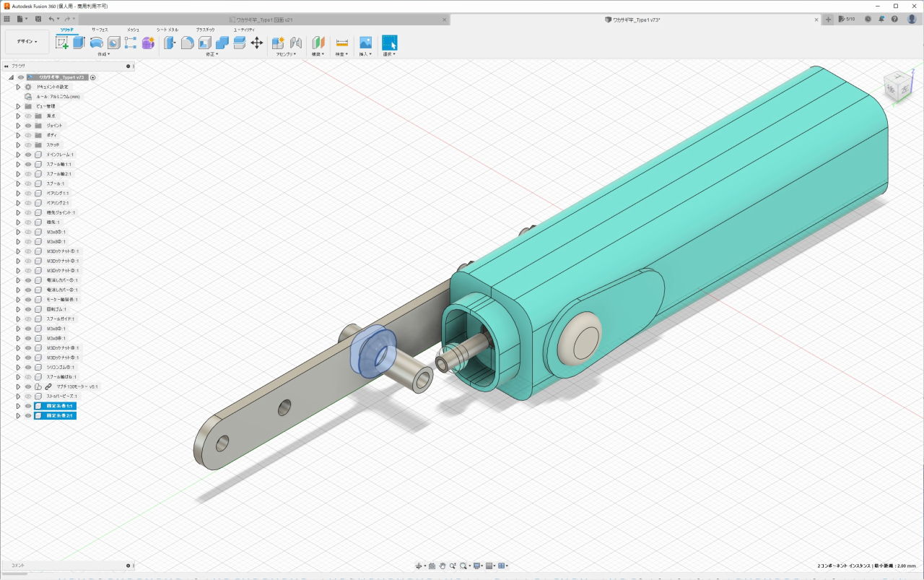The width and height of the screenshot is (924, 580).
Task: Select the Revolve tool icon
Action: click(x=96, y=43)
